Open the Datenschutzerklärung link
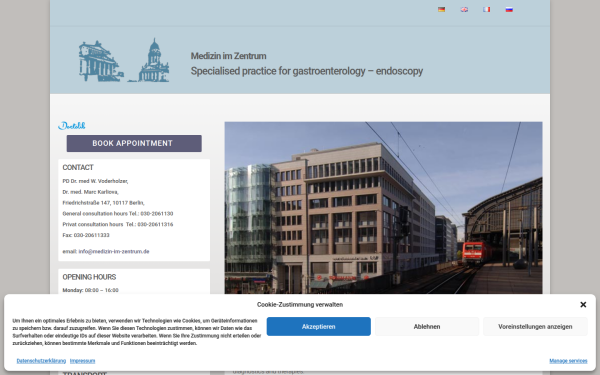600x375 pixels. coord(41,361)
